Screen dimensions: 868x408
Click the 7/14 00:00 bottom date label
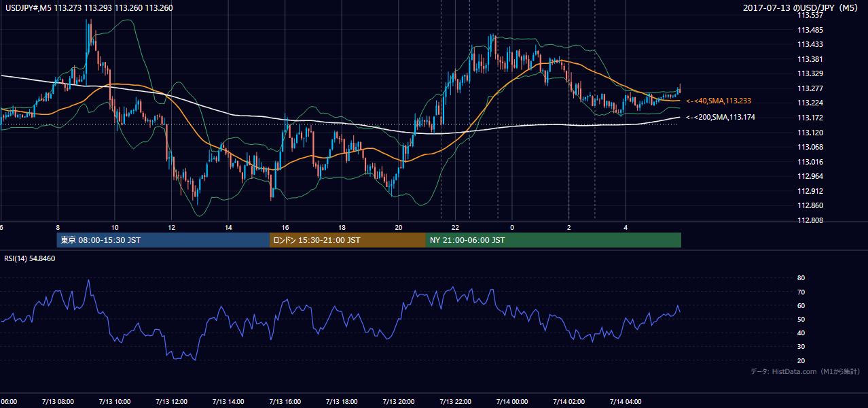pos(511,401)
